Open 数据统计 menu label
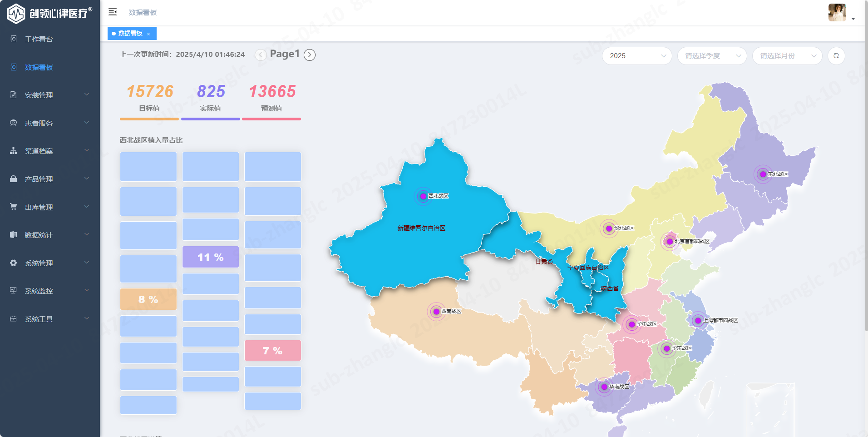868x437 pixels. point(39,235)
